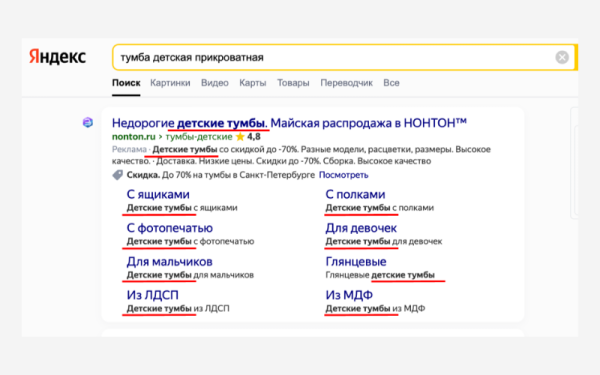The image size is (600, 375).
Task: Open the С фотопечатью sitelink
Action: (170, 228)
